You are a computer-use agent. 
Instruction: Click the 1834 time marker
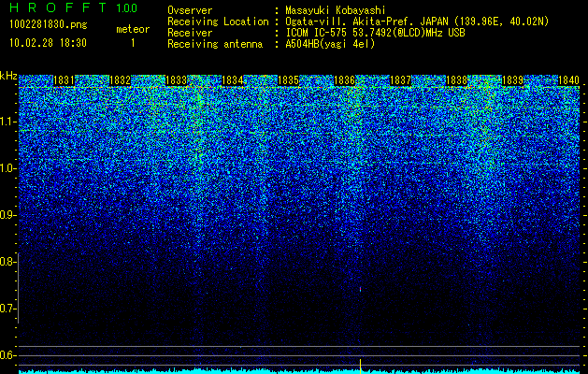point(232,80)
